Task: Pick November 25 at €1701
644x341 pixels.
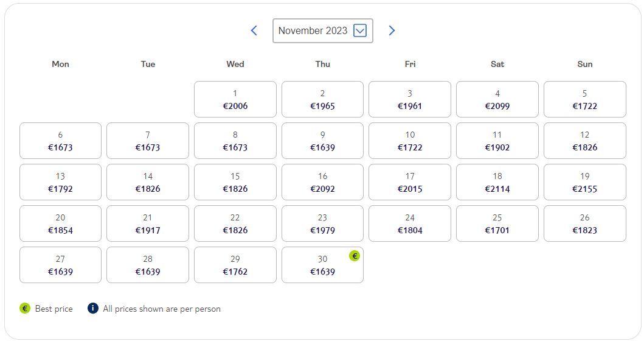Action: (x=497, y=223)
